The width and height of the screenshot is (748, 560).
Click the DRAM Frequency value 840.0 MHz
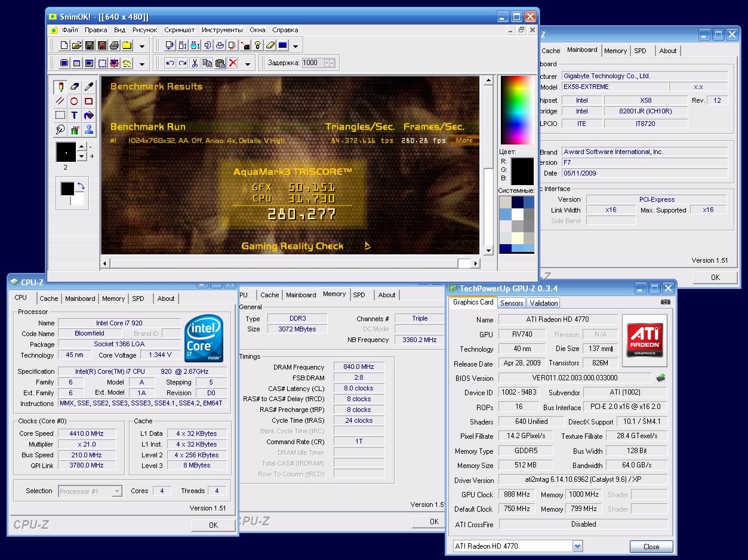(359, 367)
